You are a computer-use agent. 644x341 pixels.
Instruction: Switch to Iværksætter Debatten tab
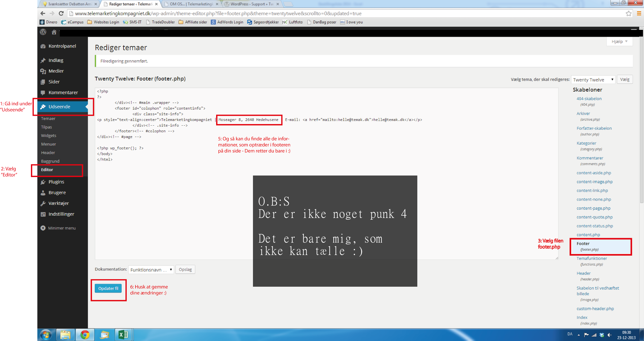(70, 4)
